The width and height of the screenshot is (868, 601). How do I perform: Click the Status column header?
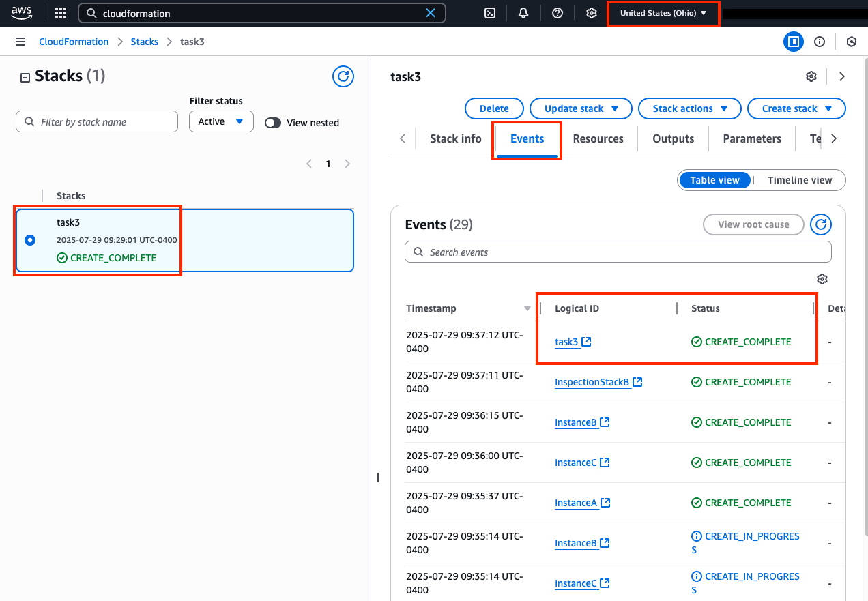pyautogui.click(x=705, y=308)
